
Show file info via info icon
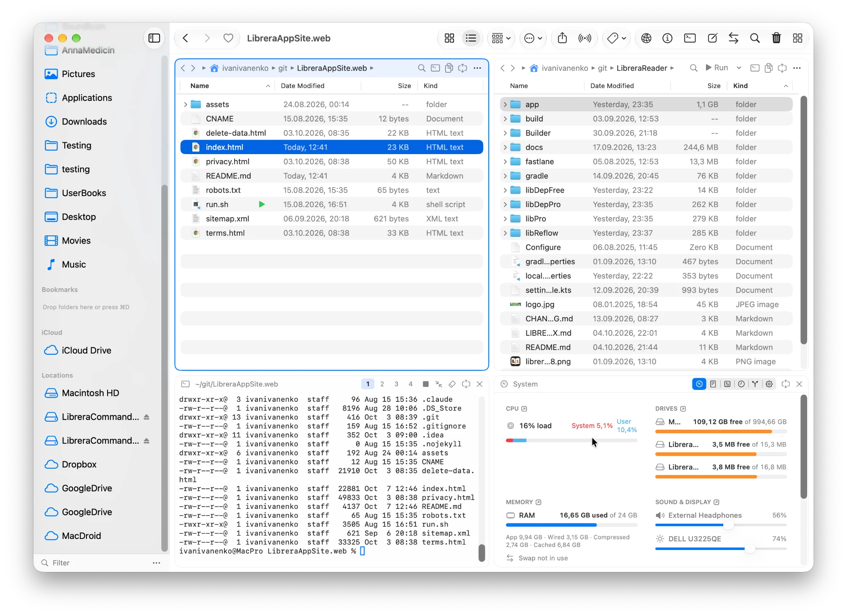coord(667,38)
